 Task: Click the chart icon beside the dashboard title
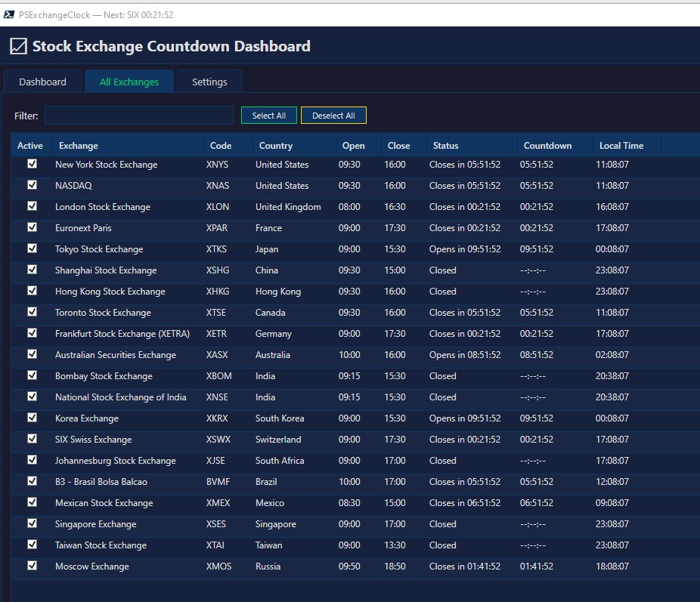click(x=18, y=46)
